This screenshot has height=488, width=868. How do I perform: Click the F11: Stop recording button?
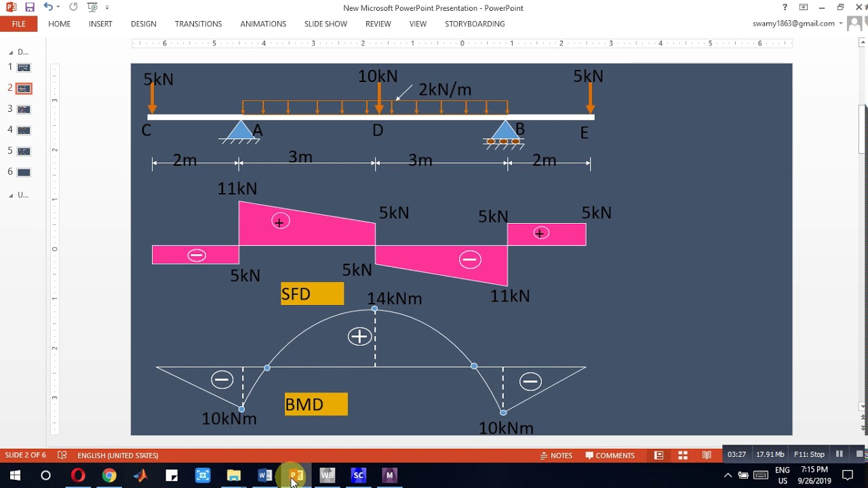pos(809,454)
